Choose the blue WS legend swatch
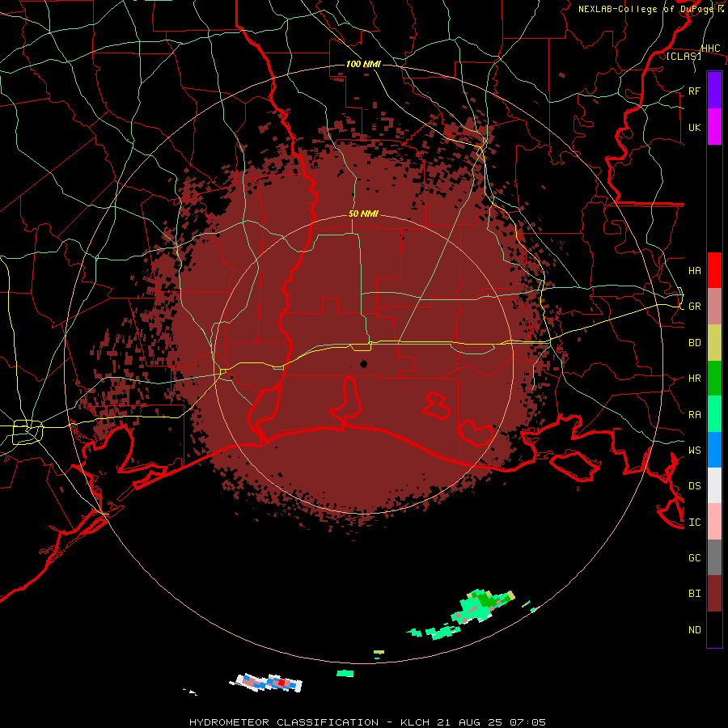 pos(714,450)
